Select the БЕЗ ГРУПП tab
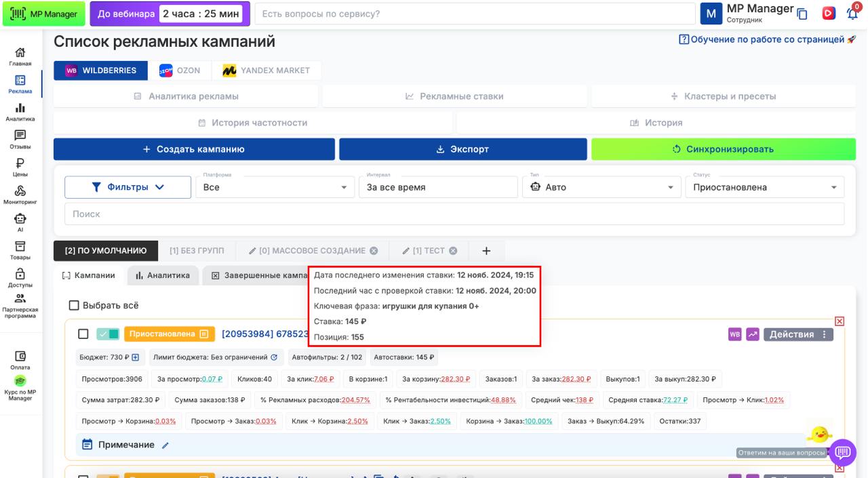Viewport: 868px width, 478px height. point(196,251)
